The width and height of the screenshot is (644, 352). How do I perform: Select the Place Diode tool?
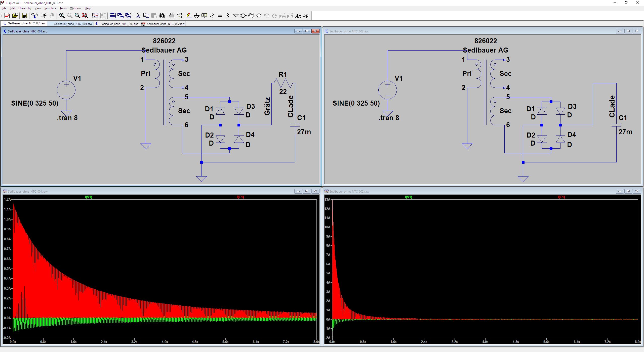pos(236,16)
